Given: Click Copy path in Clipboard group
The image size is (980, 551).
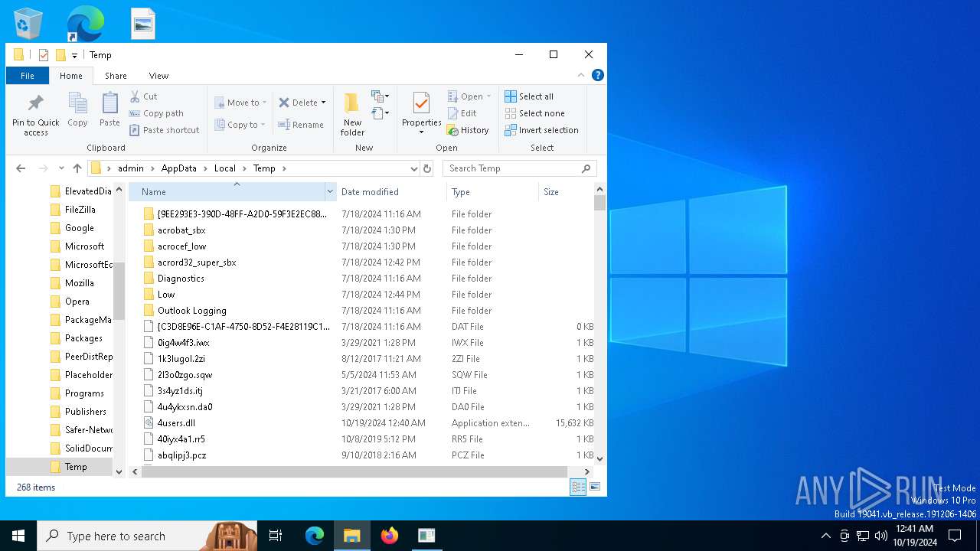Looking at the screenshot, I should coord(157,113).
